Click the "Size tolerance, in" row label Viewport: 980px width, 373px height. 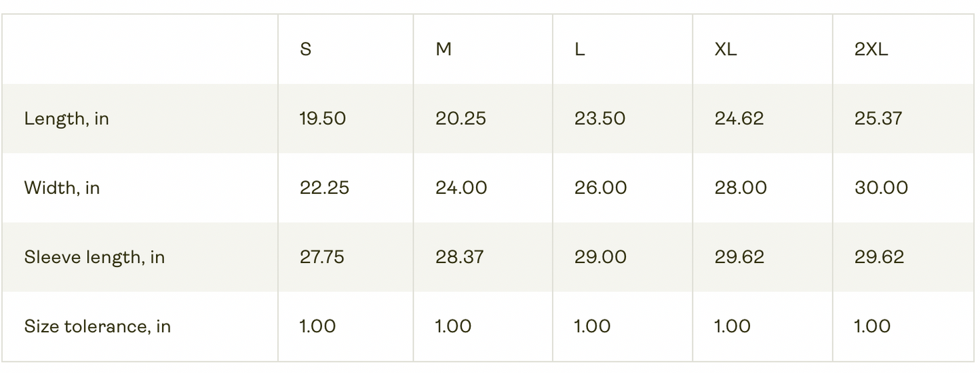pyautogui.click(x=97, y=326)
